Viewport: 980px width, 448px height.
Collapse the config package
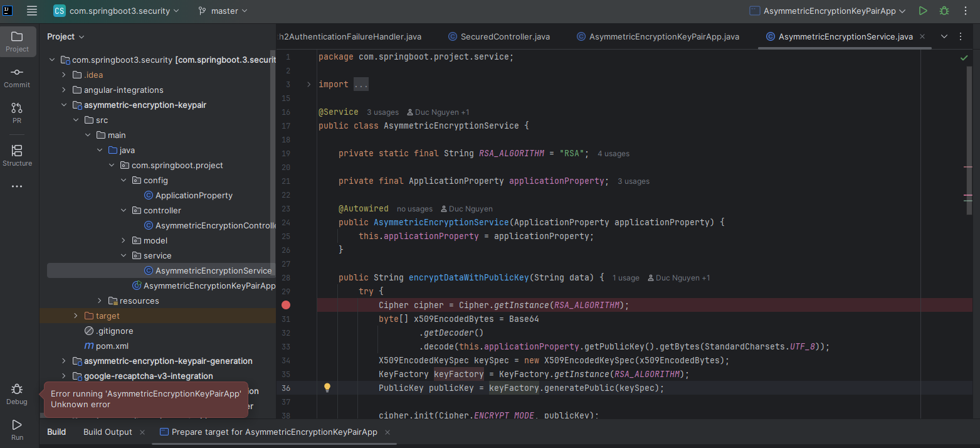tap(124, 180)
